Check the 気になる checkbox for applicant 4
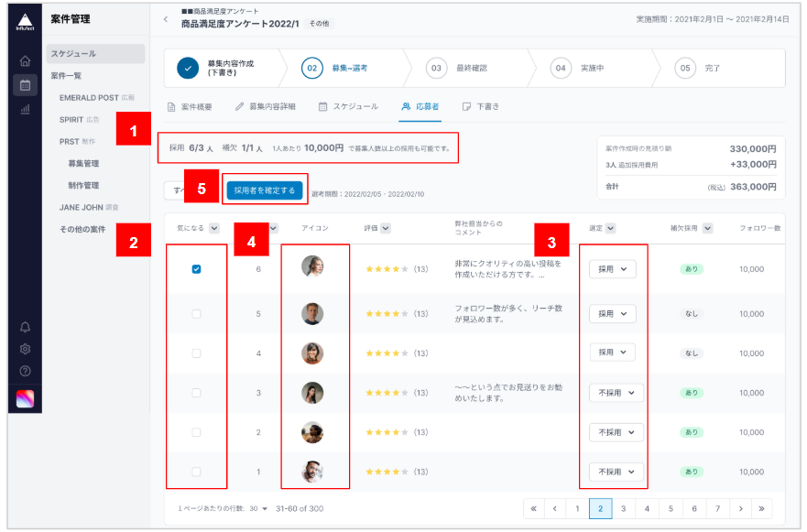The height and width of the screenshot is (532, 807). pyautogui.click(x=196, y=353)
